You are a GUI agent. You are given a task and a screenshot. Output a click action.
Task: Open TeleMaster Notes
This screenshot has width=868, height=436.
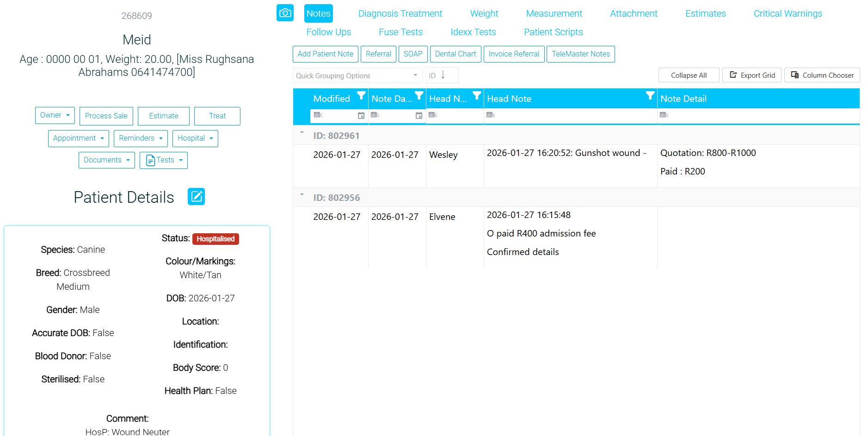[581, 54]
